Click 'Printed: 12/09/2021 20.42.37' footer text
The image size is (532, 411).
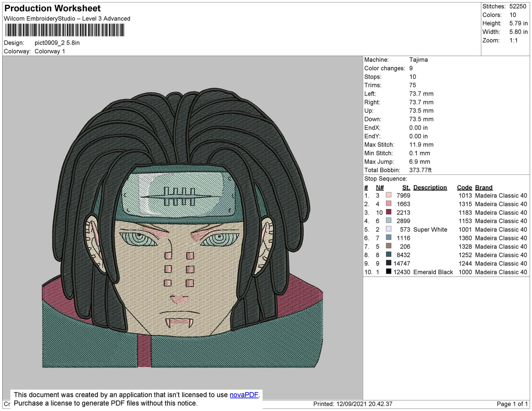tap(353, 404)
